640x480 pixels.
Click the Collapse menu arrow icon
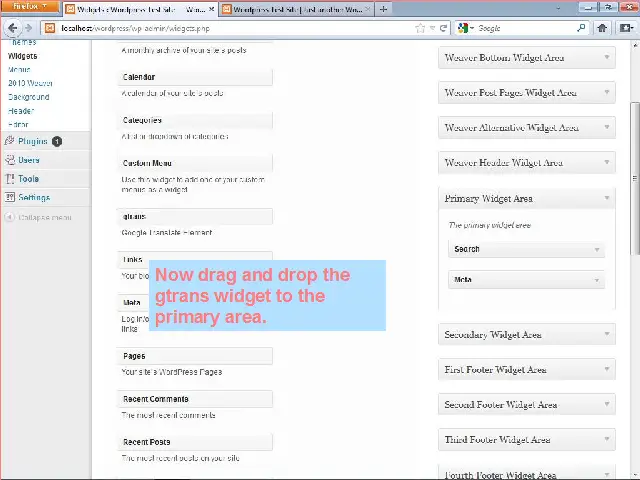10,217
